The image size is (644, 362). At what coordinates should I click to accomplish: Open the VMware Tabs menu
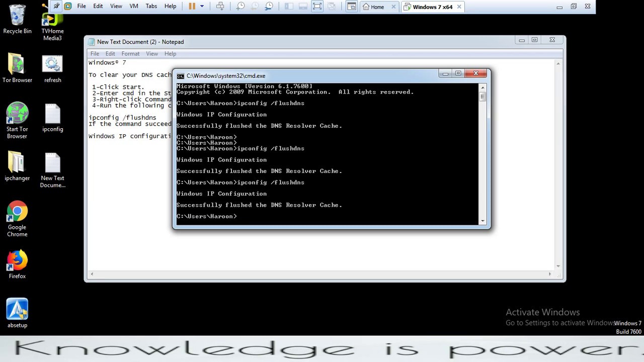[x=151, y=7]
